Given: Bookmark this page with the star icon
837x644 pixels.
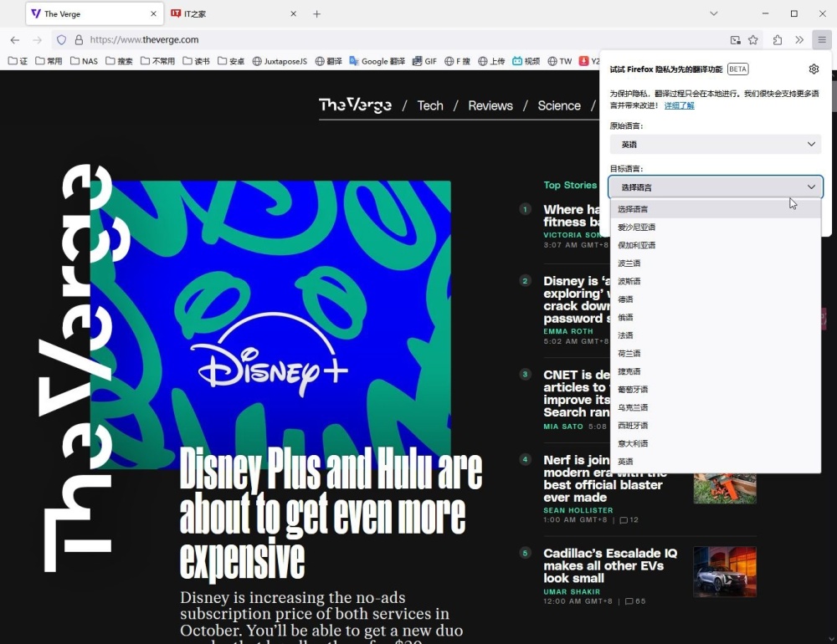Looking at the screenshot, I should [752, 39].
